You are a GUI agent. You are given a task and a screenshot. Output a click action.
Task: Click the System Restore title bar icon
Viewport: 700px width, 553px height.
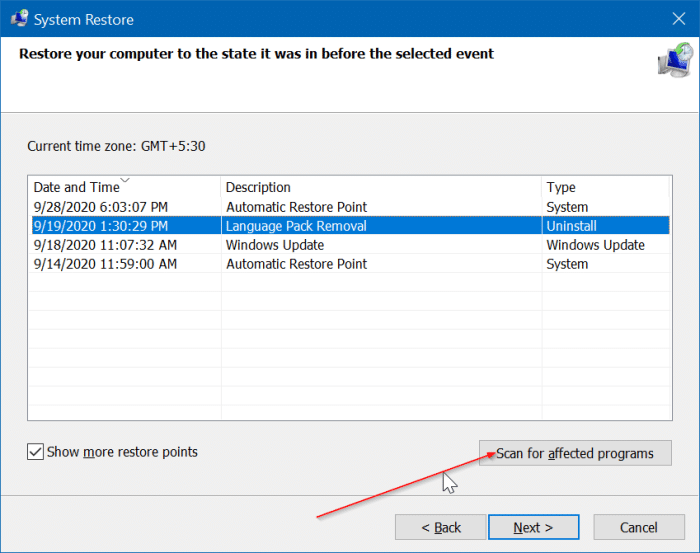tap(19, 19)
